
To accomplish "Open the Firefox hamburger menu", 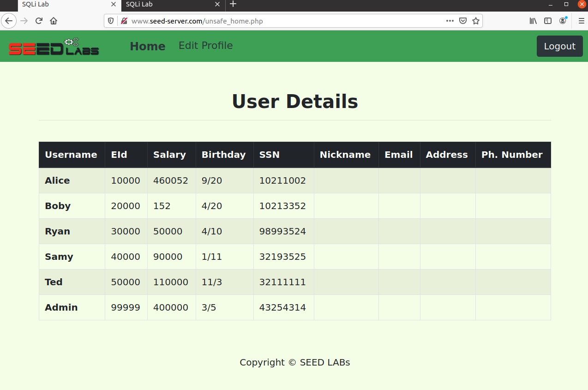I will (581, 21).
